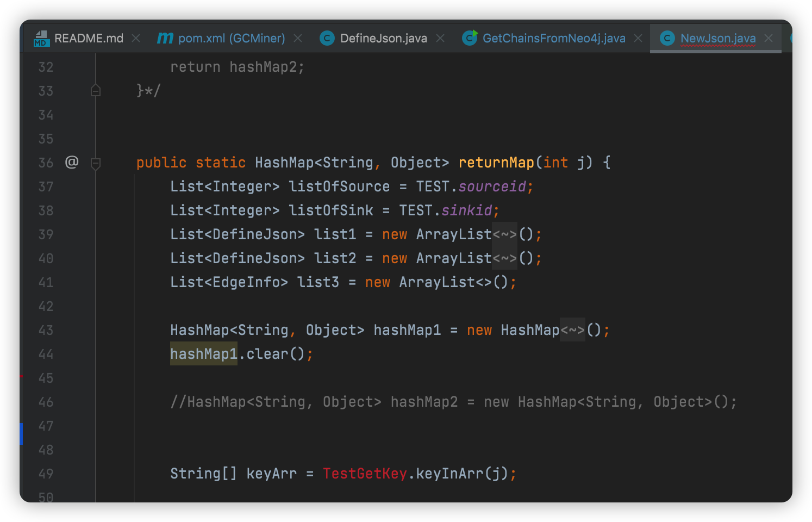
Task: Close the GetChainsFromNeo4j.java tab
Action: 638,38
